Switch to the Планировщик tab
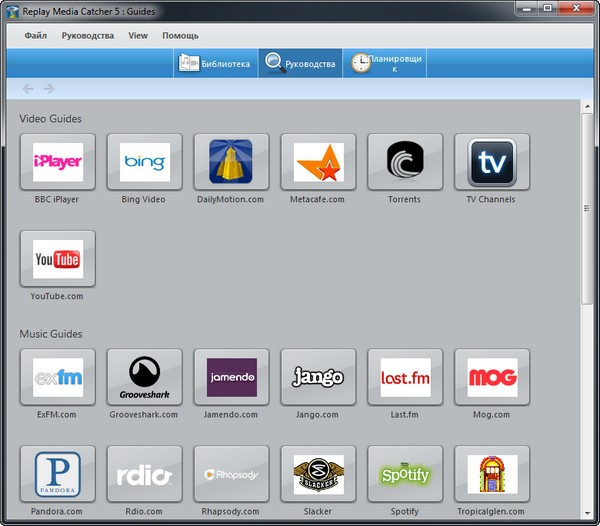The height and width of the screenshot is (526, 600). [386, 63]
